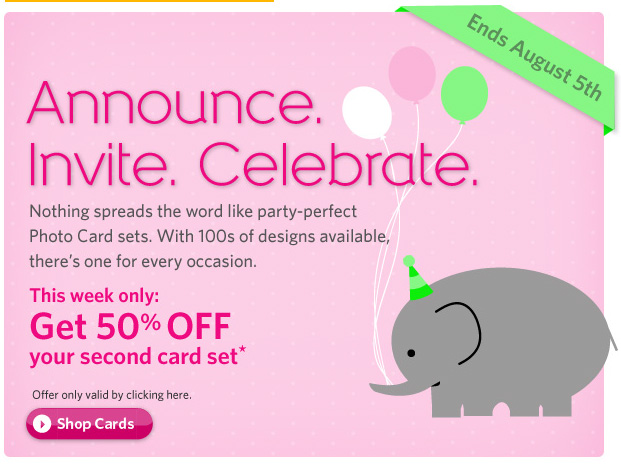Click the arrow icon inside Shop Cards

coord(42,424)
